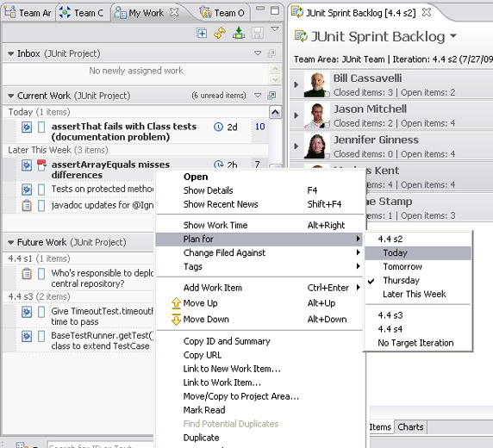Click the clipboard icon of Who's responsible item
This screenshot has height=448, width=493.
click(27, 273)
